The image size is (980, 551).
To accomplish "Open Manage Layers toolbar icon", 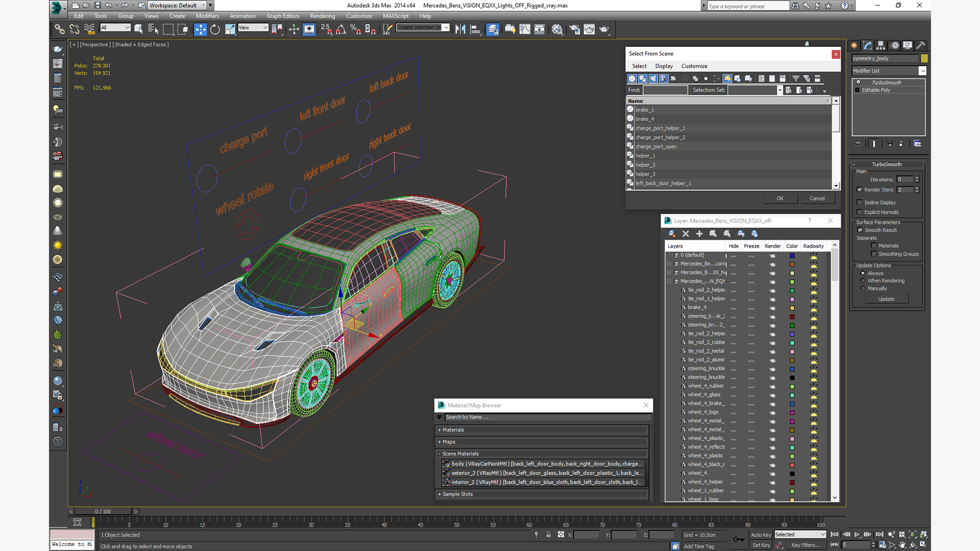I will coord(493,29).
